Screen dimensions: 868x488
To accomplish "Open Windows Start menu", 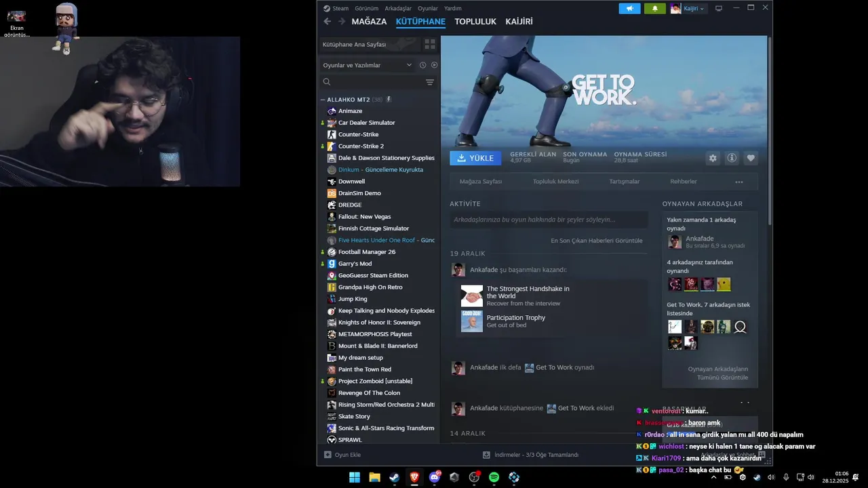I will coord(355,477).
